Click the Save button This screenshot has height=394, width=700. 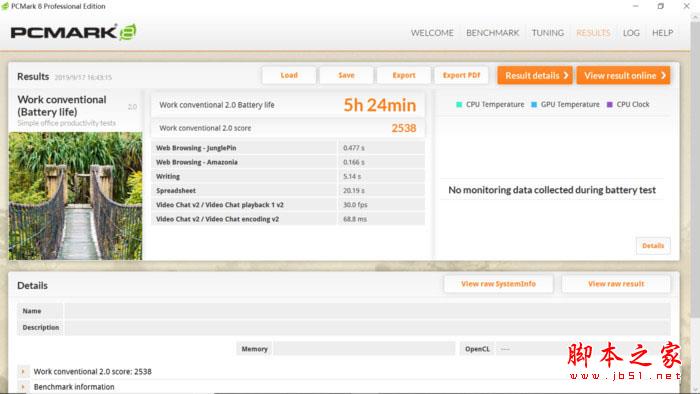tap(346, 75)
